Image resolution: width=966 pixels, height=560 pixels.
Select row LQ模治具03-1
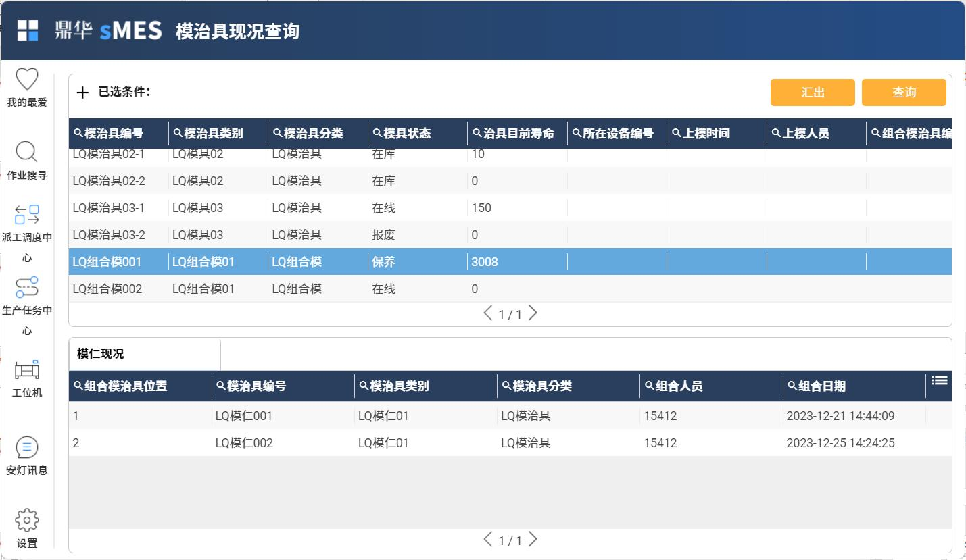point(510,208)
